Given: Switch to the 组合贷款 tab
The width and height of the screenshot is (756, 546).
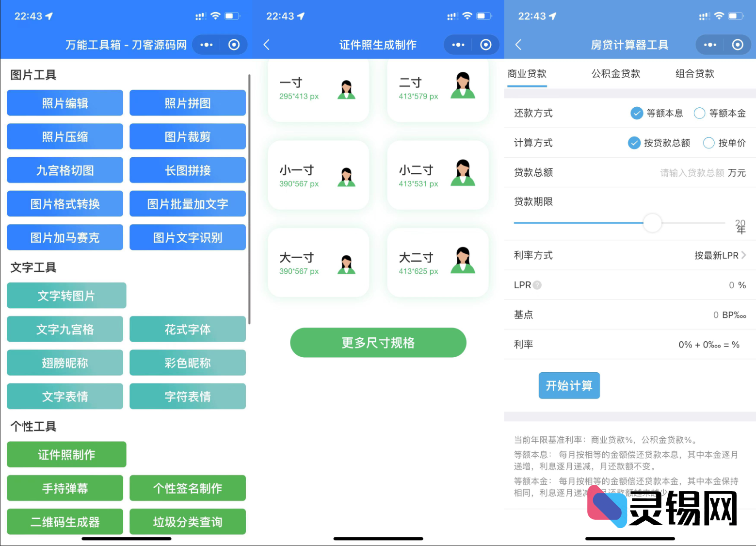Looking at the screenshot, I should point(694,73).
